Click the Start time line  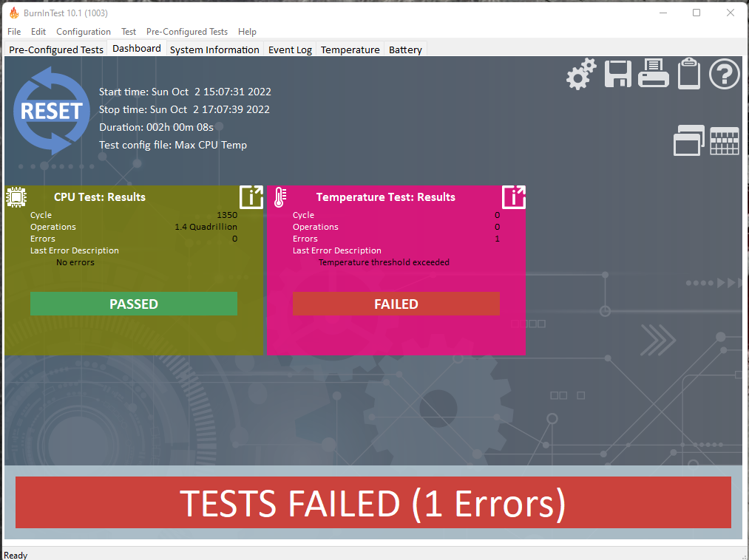point(185,92)
